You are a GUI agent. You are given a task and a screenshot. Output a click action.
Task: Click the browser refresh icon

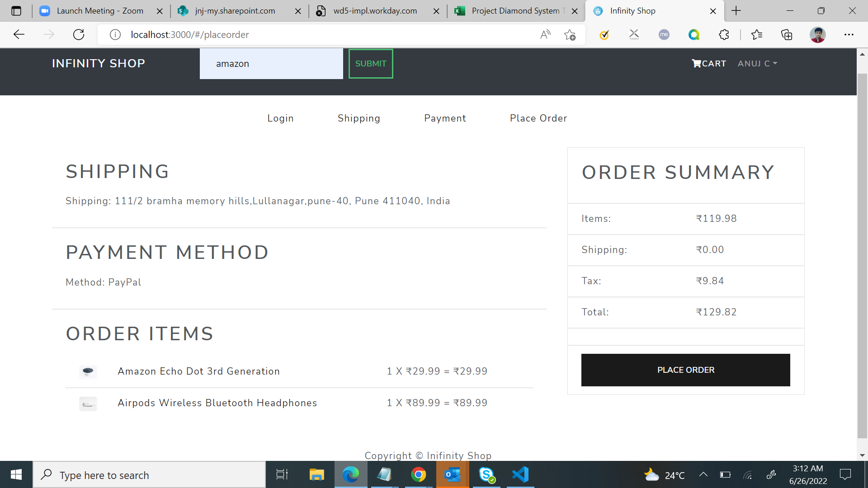pyautogui.click(x=79, y=35)
